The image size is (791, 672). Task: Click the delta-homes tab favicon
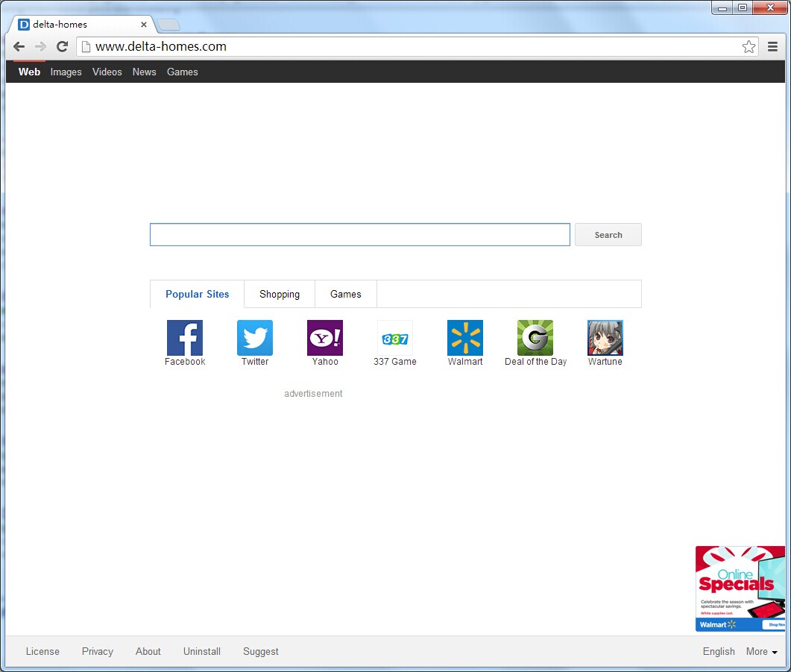tap(24, 24)
